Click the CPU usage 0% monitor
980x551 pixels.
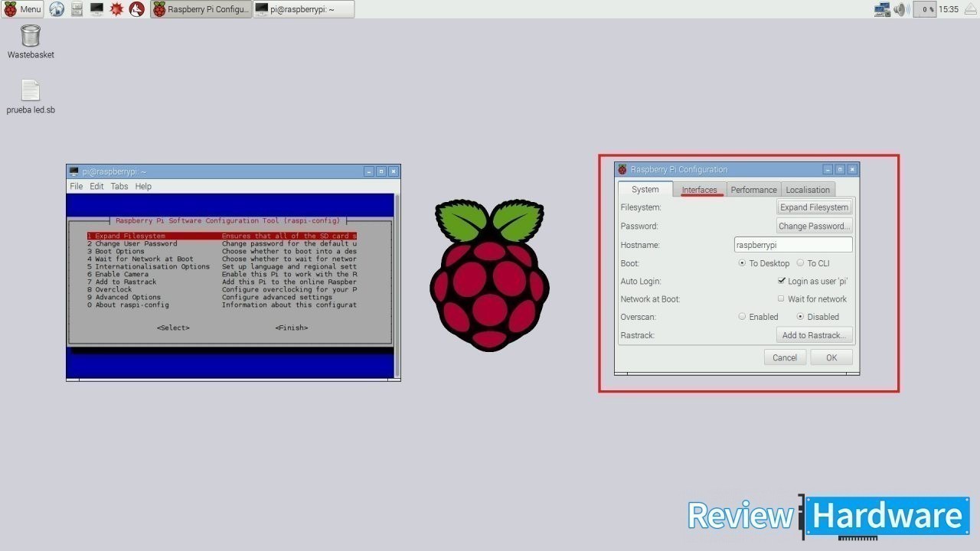(x=925, y=9)
